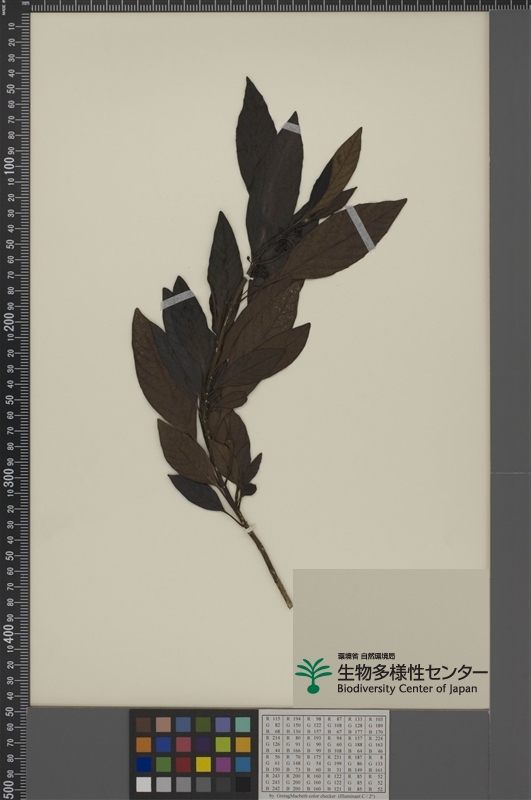Image resolution: width=531 pixels, height=800 pixels.
Task: Select the black patch on color checker
Action: click(x=243, y=784)
